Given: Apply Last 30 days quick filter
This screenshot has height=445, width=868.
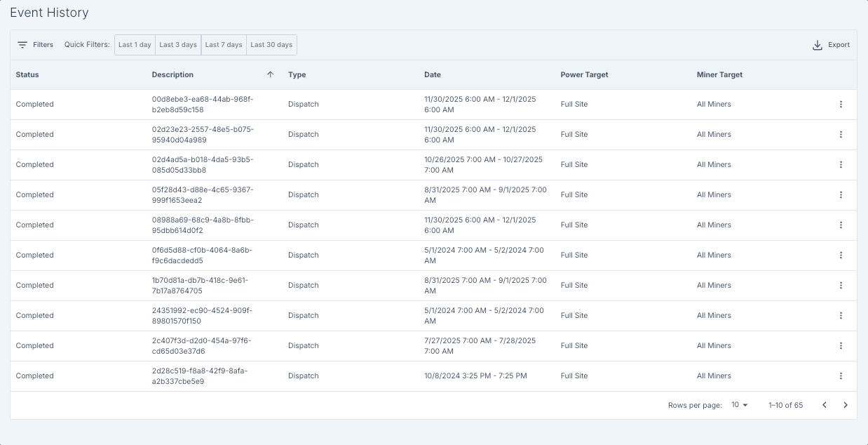Looking at the screenshot, I should [271, 45].
